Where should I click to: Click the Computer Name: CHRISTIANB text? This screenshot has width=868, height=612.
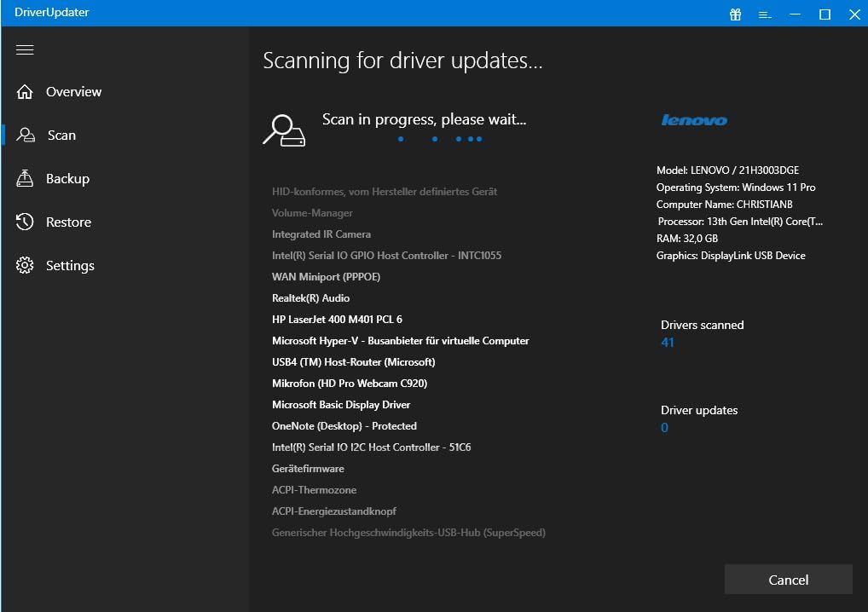pyautogui.click(x=724, y=205)
